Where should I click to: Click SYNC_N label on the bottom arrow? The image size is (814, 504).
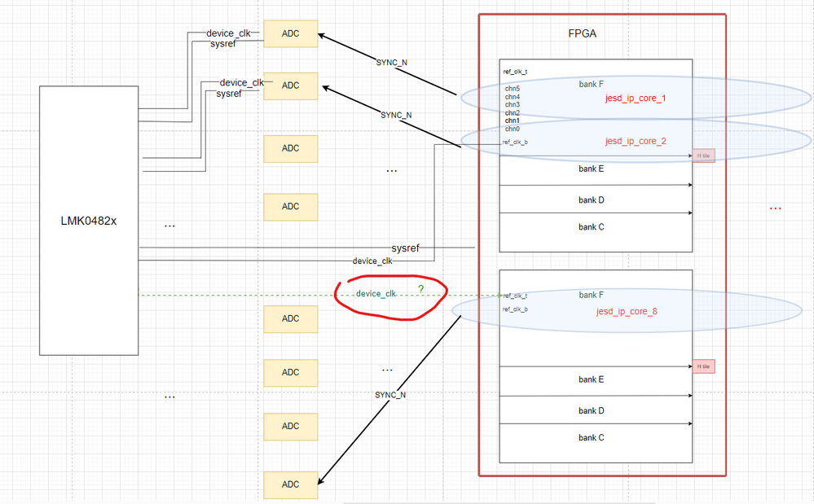(x=390, y=395)
